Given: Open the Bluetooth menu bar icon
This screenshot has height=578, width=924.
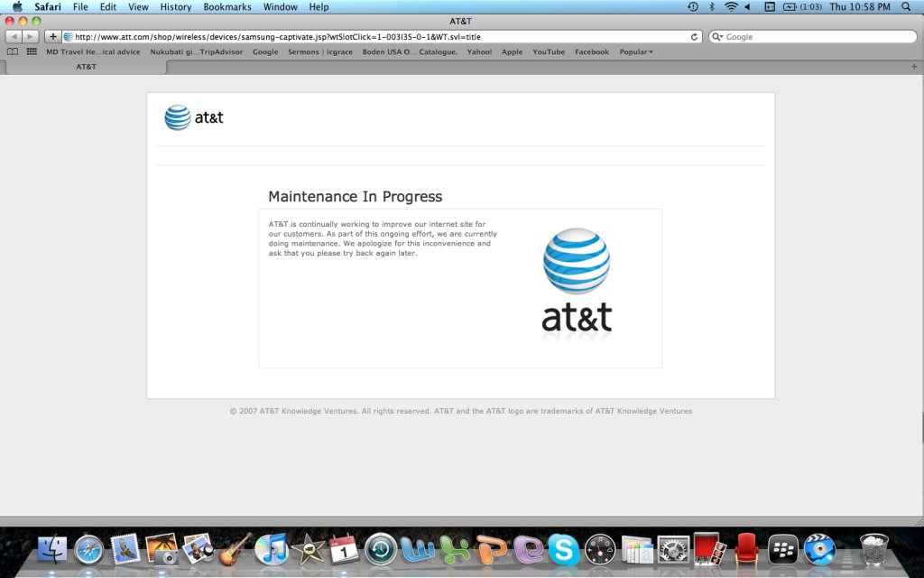Looking at the screenshot, I should (x=712, y=6).
